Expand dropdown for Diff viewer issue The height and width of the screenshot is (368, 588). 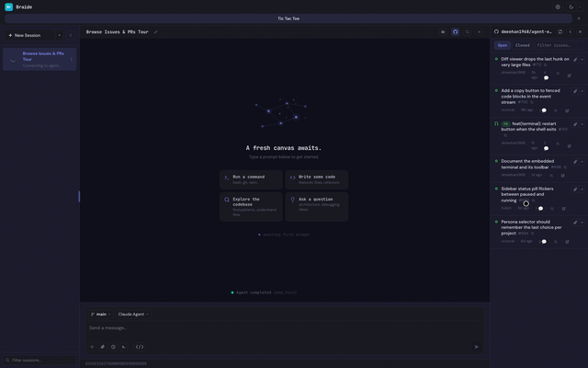pos(582,59)
